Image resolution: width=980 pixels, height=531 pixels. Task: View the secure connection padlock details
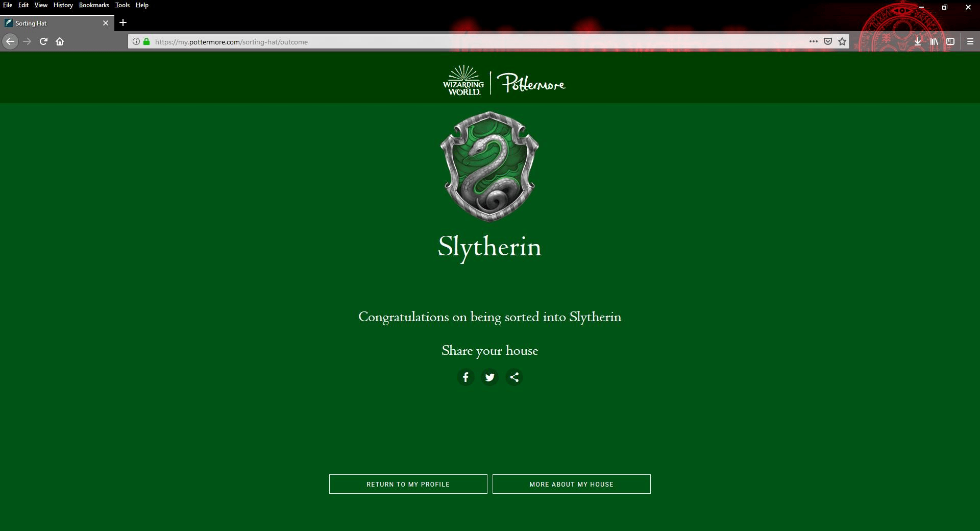(146, 42)
